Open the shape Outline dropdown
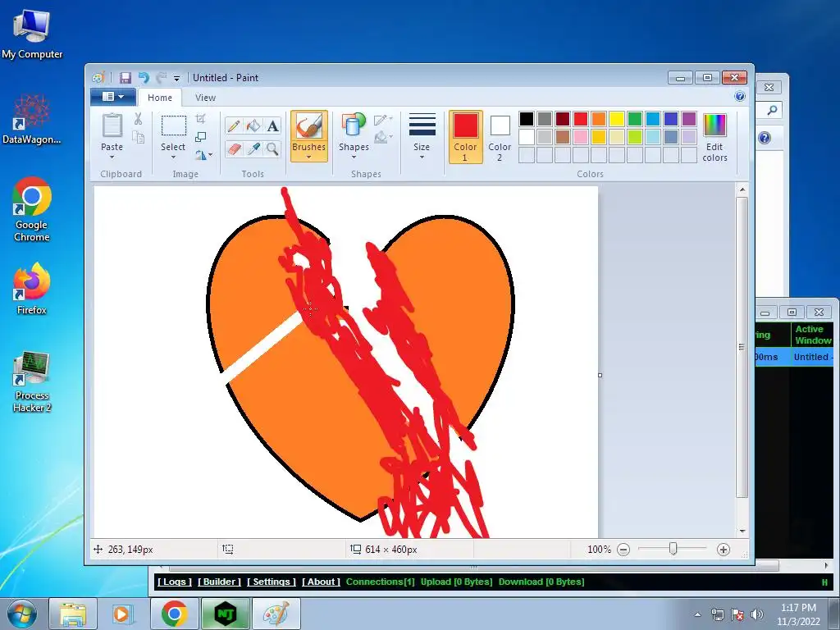The width and height of the screenshot is (840, 630). (x=383, y=120)
